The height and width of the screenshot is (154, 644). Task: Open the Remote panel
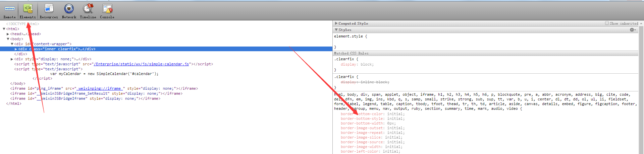(x=9, y=11)
